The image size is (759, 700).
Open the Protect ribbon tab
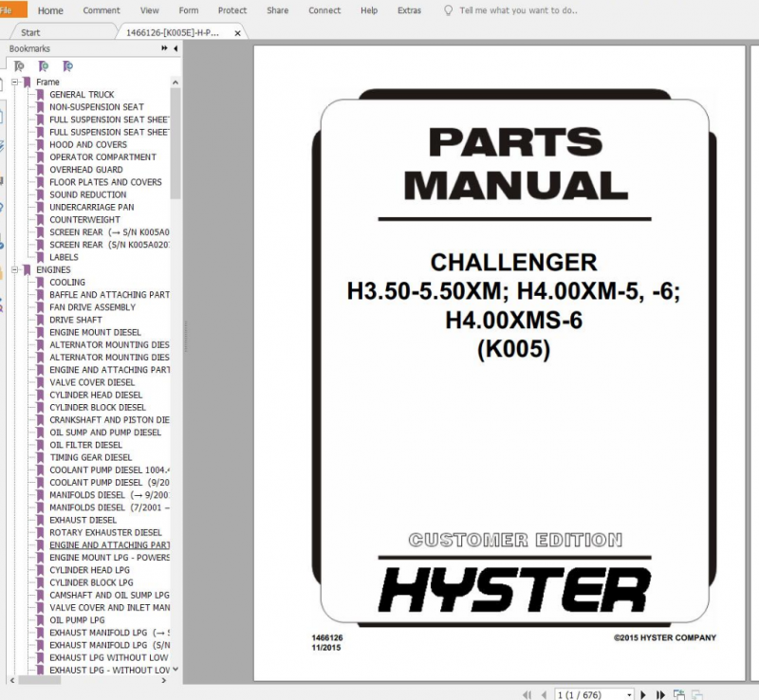tap(232, 10)
